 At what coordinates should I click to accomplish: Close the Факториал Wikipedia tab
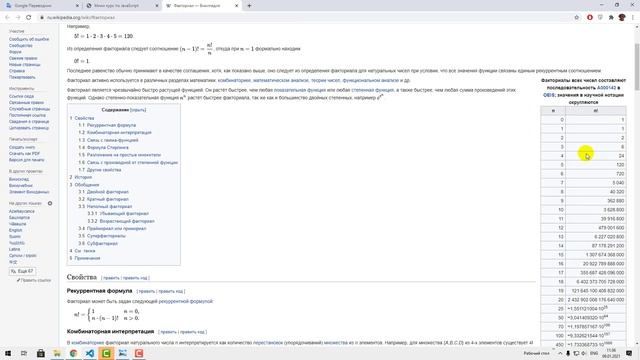pyautogui.click(x=236, y=6)
